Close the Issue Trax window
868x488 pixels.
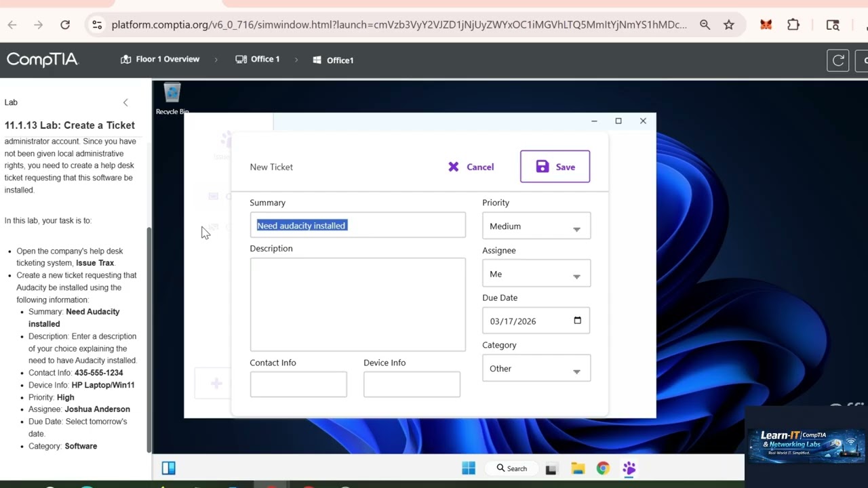click(643, 121)
